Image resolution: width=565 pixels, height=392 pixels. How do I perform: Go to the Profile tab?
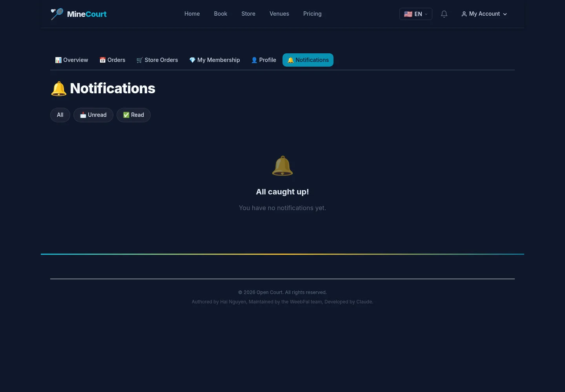(264, 60)
